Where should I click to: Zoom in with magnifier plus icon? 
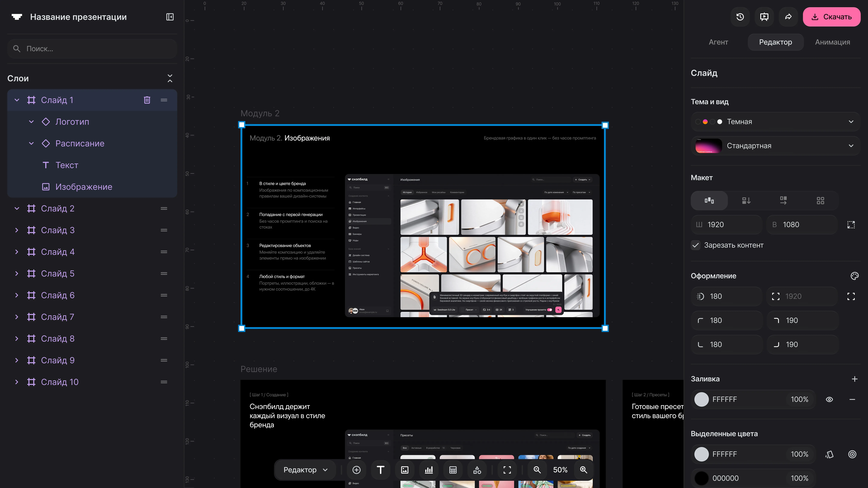(584, 470)
